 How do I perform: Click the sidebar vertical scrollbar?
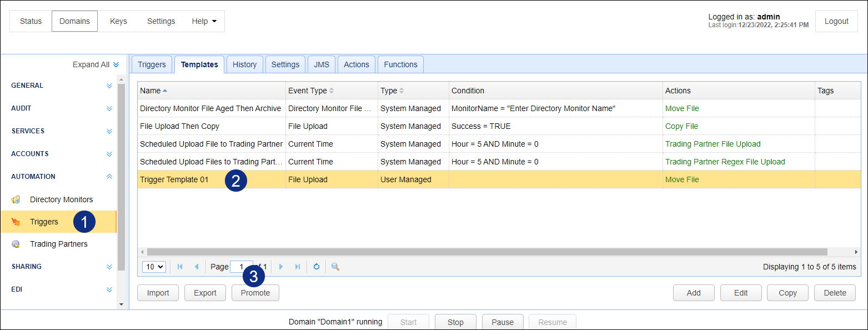pyautogui.click(x=122, y=178)
